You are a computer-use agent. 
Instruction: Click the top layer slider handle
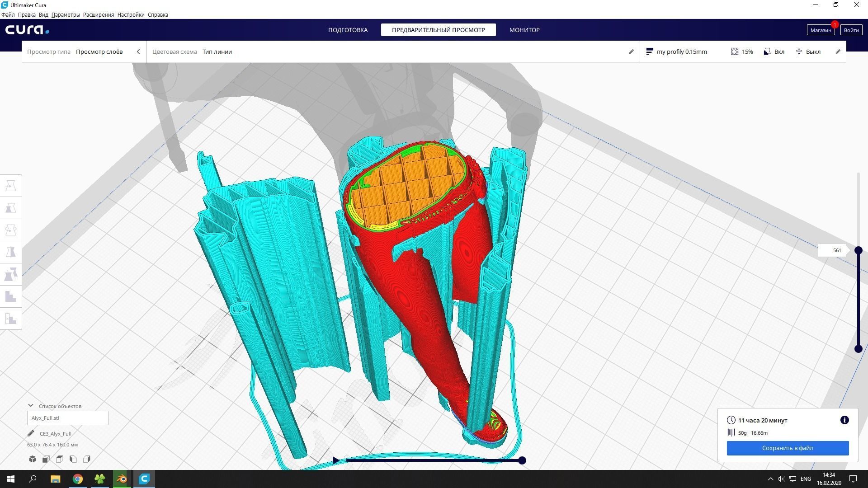coord(858,250)
